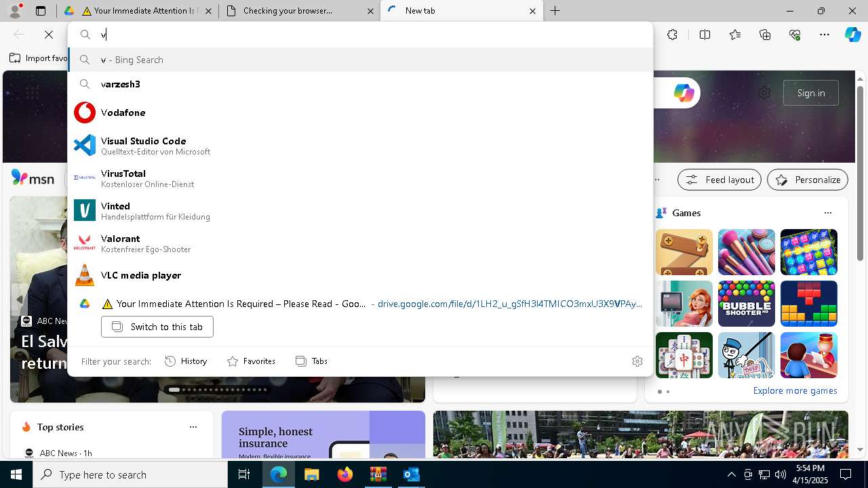Open page settings gear on new tab
868x488 pixels.
click(764, 93)
